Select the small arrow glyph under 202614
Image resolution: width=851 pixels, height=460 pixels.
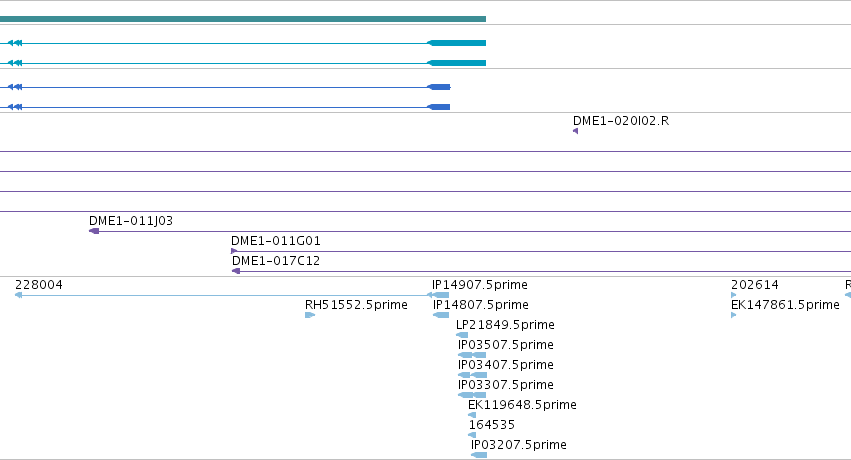[x=734, y=295]
